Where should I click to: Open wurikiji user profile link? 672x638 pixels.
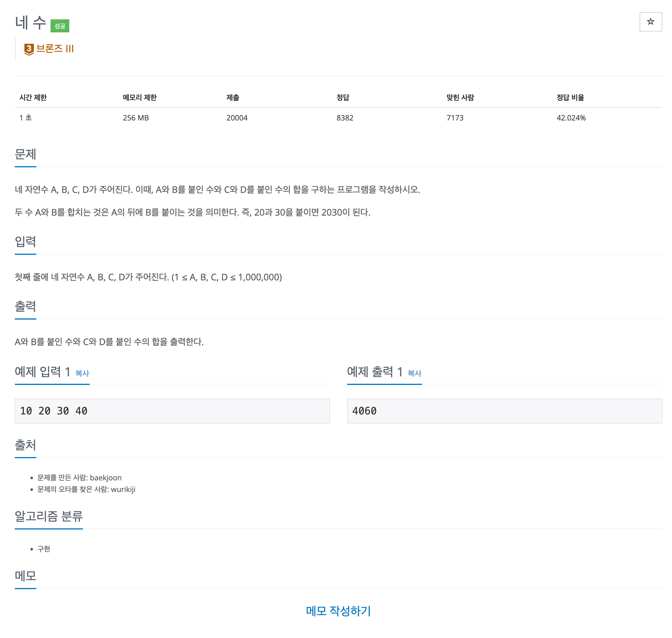click(123, 489)
